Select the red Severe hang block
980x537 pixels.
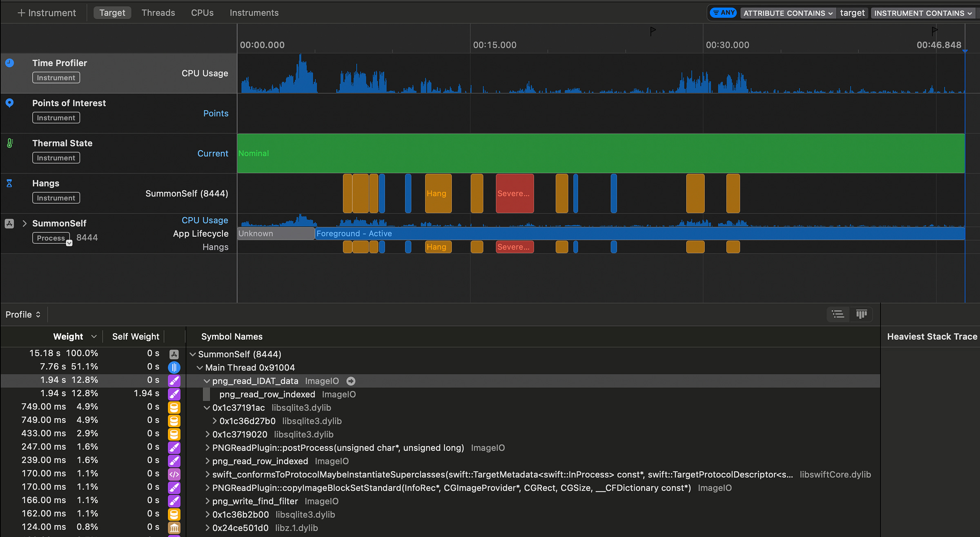coord(514,193)
